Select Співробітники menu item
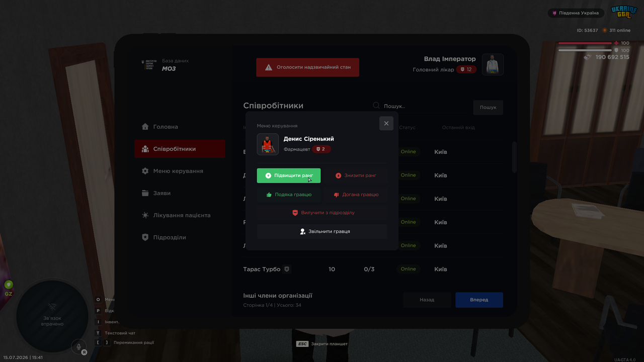 [x=180, y=149]
